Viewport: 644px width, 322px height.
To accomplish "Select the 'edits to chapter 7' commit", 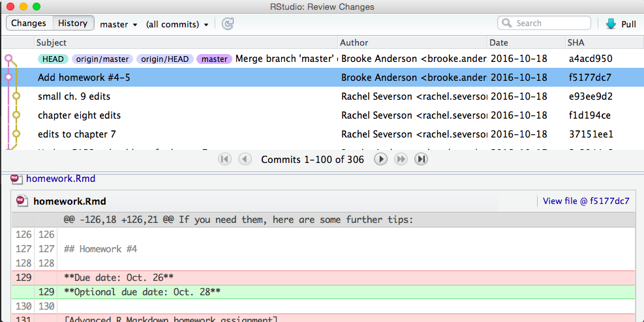I will 76,134.
